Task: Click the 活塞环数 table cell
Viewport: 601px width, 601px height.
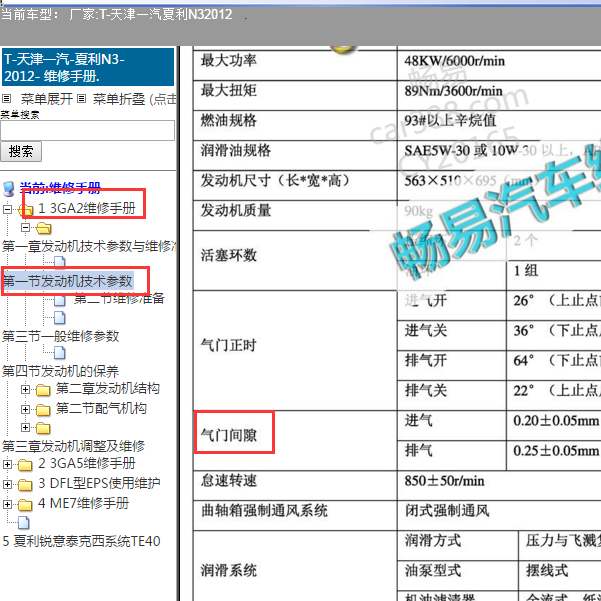Action: pos(295,260)
